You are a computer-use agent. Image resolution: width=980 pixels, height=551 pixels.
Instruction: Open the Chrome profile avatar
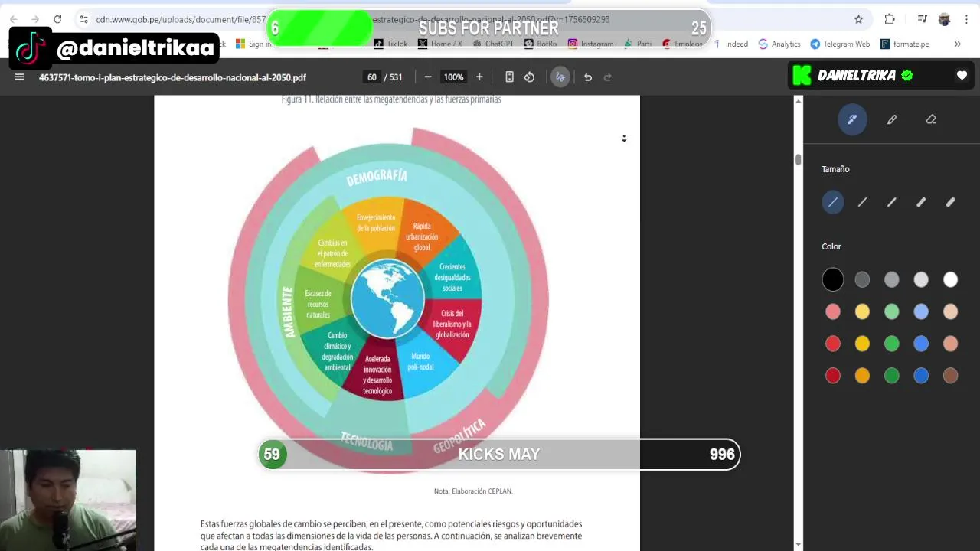pos(944,19)
